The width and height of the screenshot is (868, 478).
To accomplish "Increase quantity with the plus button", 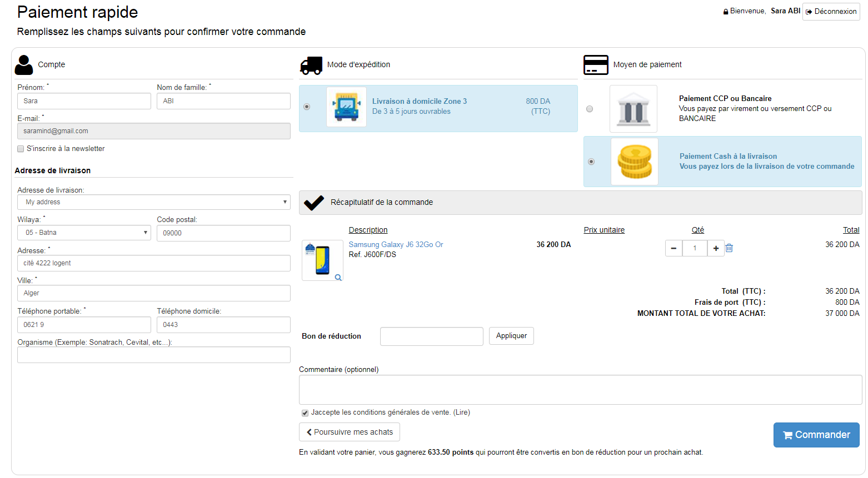I will [x=716, y=248].
